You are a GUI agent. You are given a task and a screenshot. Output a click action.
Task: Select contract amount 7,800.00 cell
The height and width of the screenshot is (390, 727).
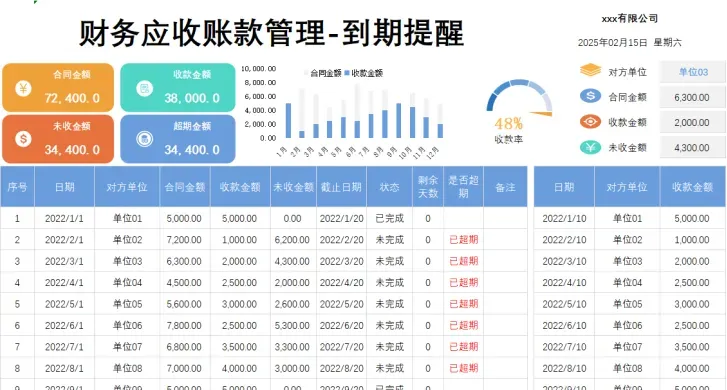(x=184, y=326)
